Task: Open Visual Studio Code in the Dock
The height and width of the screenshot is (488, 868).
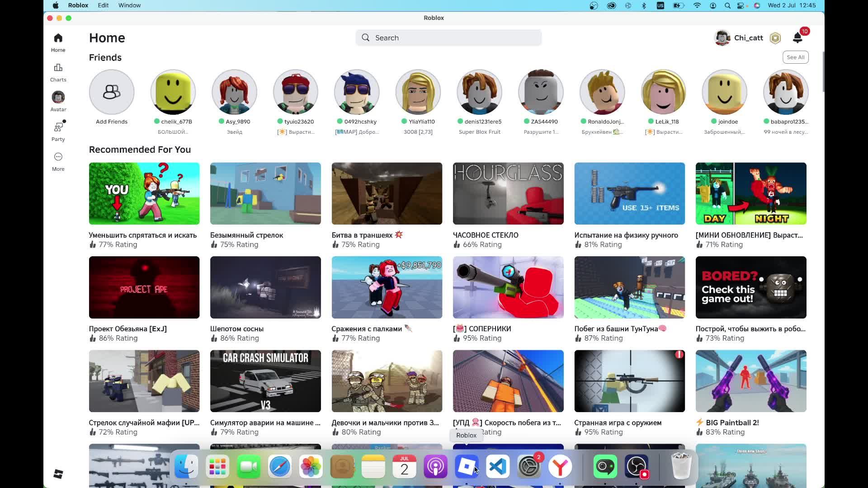Action: pyautogui.click(x=498, y=466)
